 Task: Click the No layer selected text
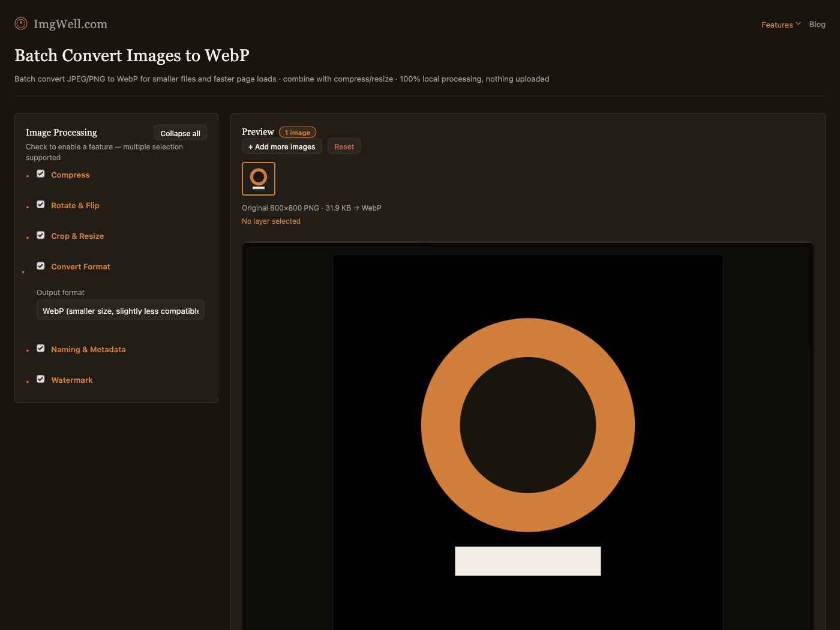tap(271, 221)
